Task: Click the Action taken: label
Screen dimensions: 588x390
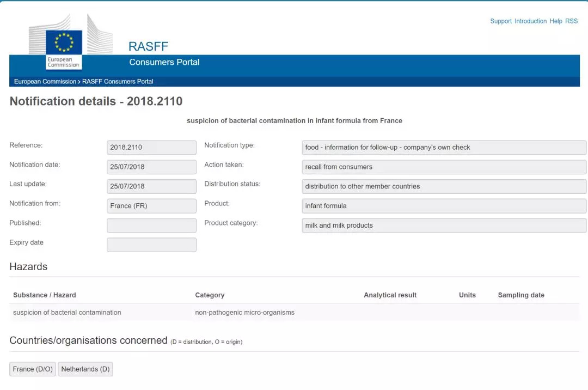Action: coord(224,164)
